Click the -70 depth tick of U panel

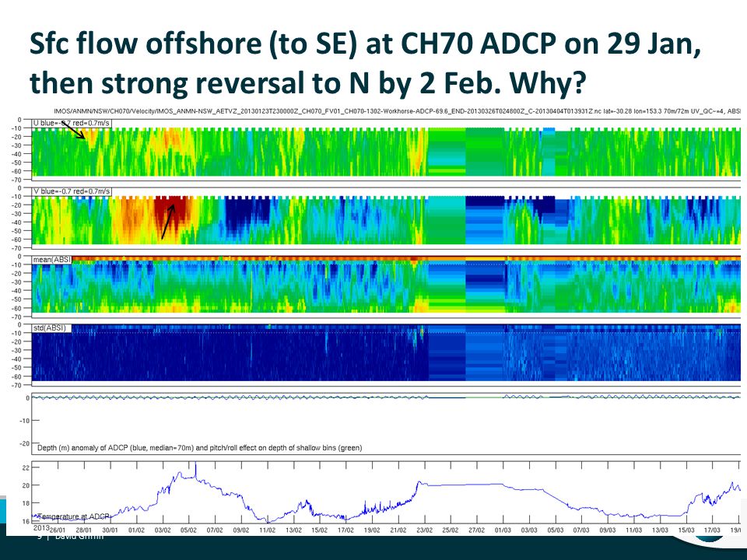pyautogui.click(x=16, y=180)
